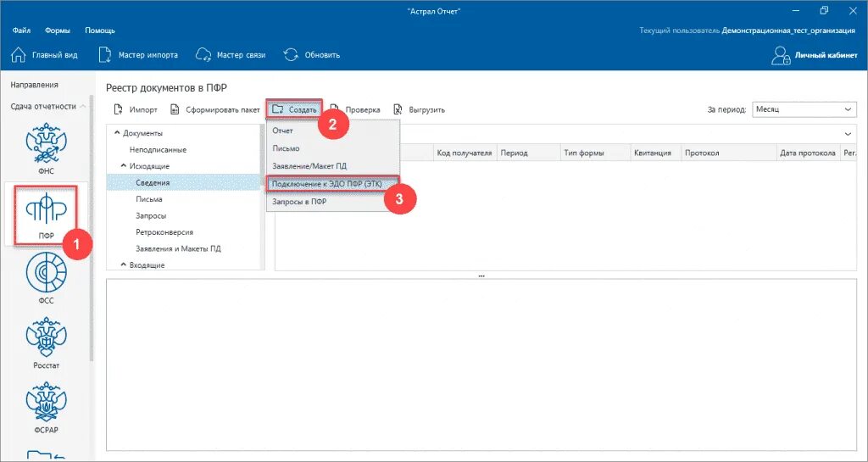Viewport: 868px width, 462px height.
Task: Sort by Тип формы column header
Action: pyautogui.click(x=596, y=153)
